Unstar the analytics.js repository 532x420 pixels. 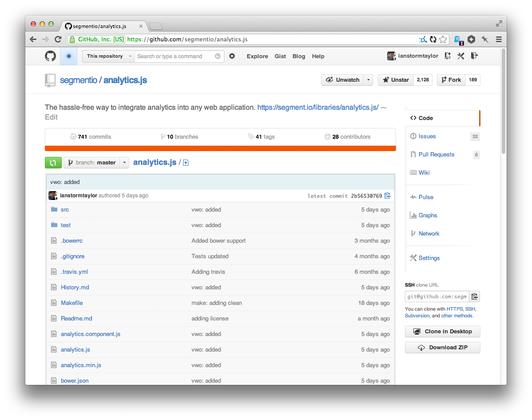[x=396, y=80]
